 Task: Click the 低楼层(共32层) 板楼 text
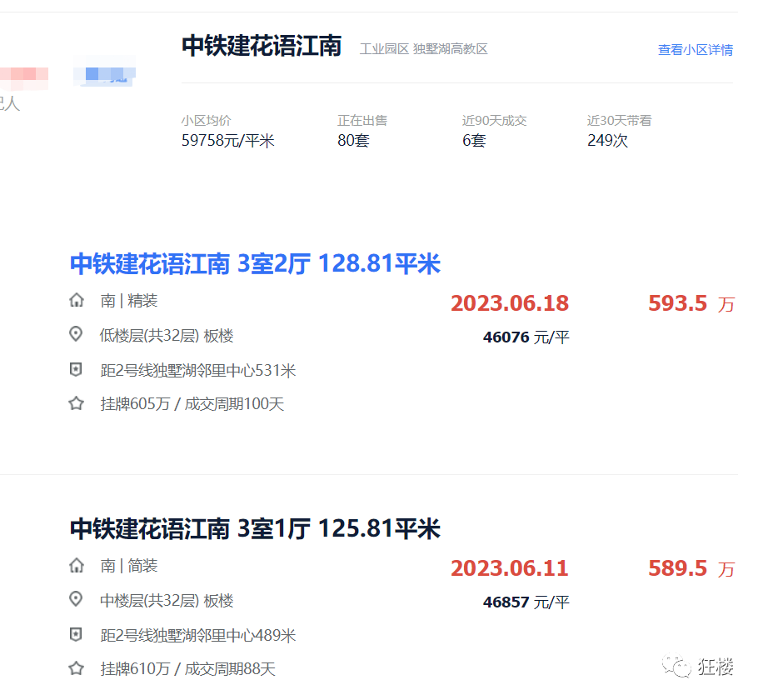pos(167,336)
